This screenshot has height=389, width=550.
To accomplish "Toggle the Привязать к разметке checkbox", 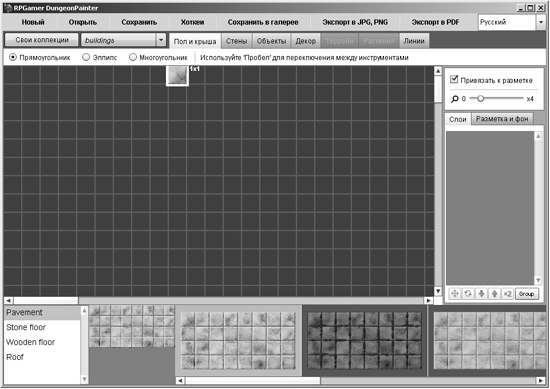I will (454, 79).
